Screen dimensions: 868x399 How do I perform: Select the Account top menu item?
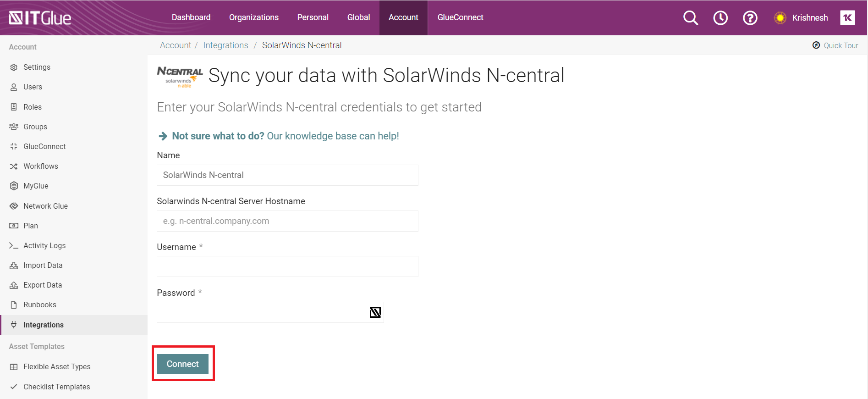pyautogui.click(x=403, y=17)
